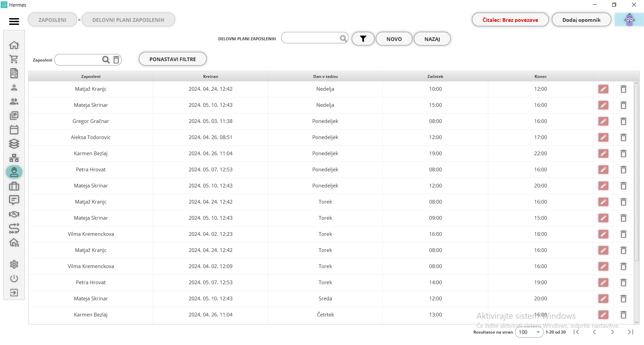
Task: Open the group of people sidebar icon
Action: 14,101
